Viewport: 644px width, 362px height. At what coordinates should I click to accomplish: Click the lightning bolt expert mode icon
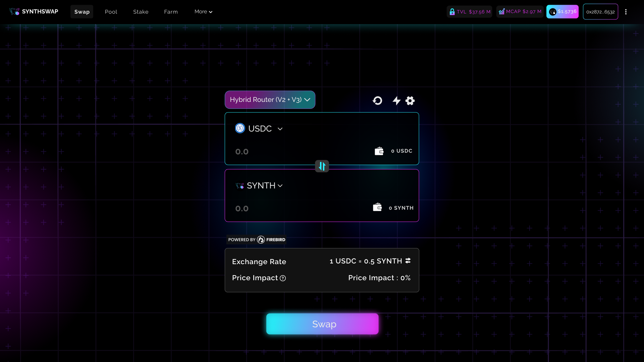(x=396, y=101)
